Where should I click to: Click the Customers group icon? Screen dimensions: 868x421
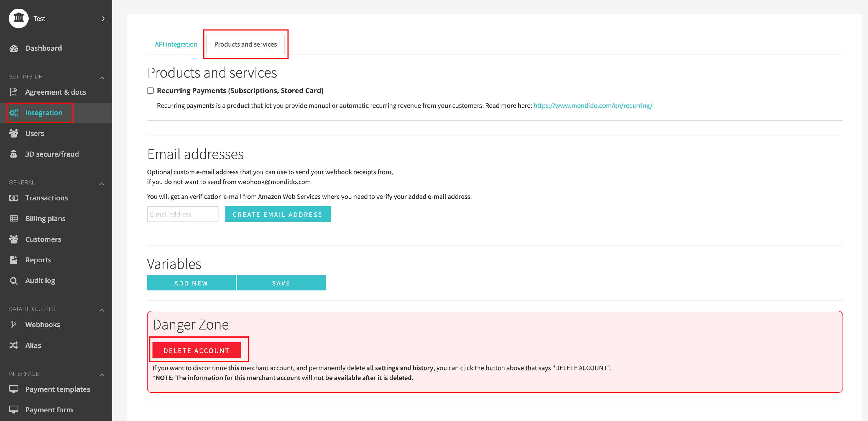(x=14, y=239)
